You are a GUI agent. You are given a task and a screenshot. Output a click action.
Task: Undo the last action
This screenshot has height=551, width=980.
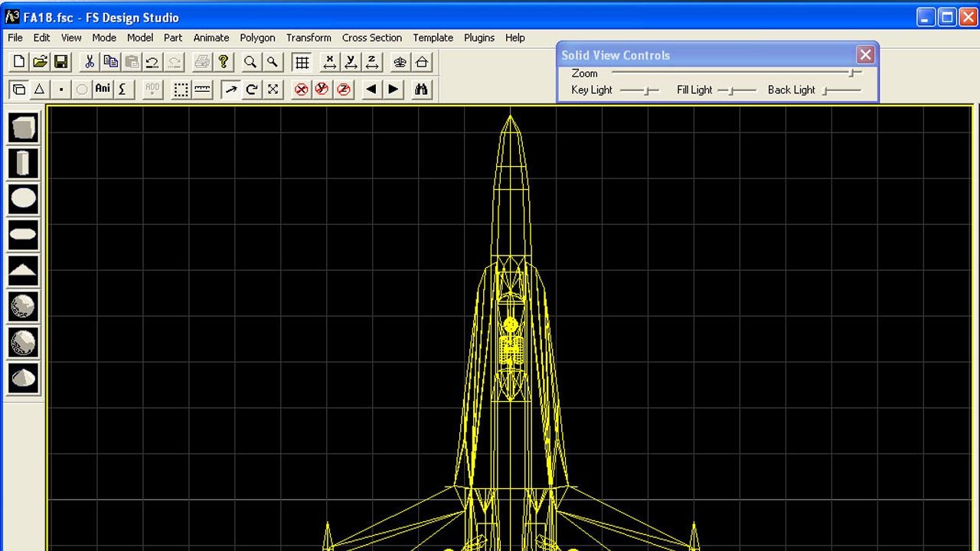tap(153, 62)
